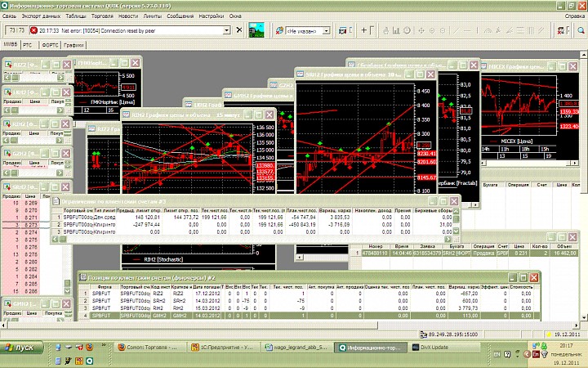Click the greyed zoom-out circle icon in the toolbar

click(x=443, y=31)
